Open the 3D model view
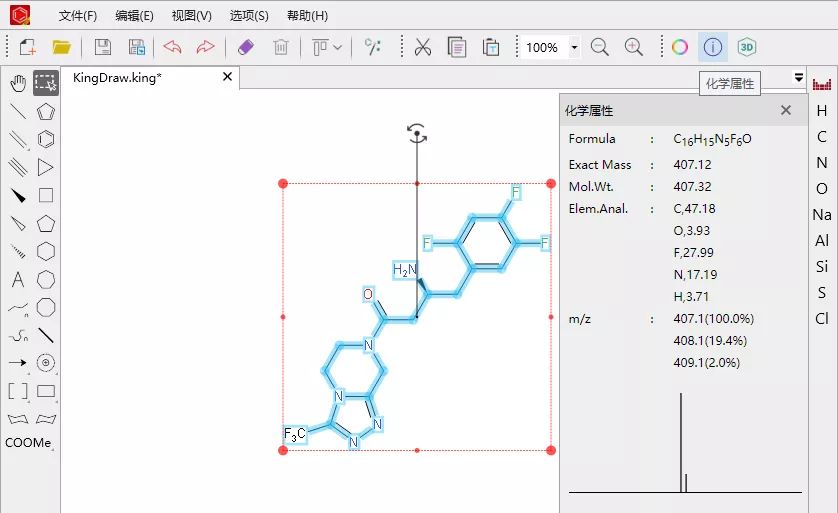The width and height of the screenshot is (838, 513). pyautogui.click(x=746, y=47)
